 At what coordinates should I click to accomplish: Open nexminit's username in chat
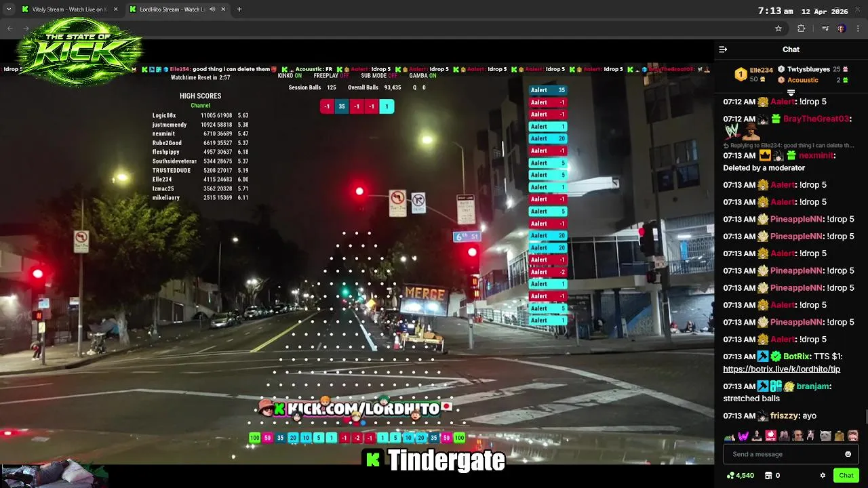point(816,155)
